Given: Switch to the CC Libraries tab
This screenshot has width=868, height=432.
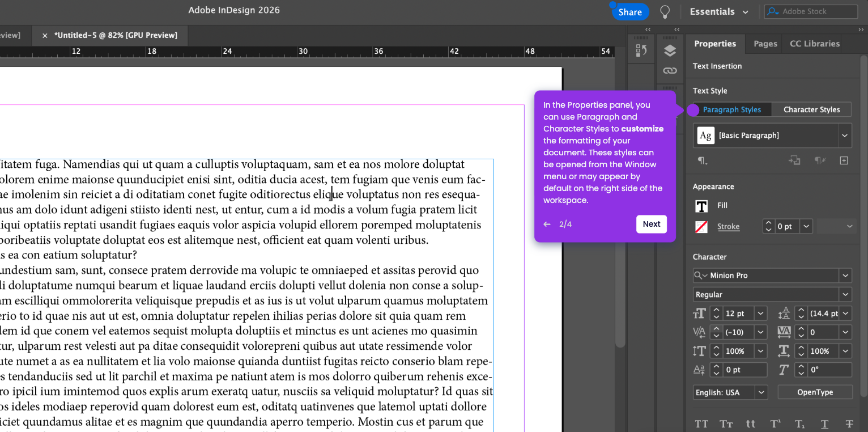Looking at the screenshot, I should [814, 44].
